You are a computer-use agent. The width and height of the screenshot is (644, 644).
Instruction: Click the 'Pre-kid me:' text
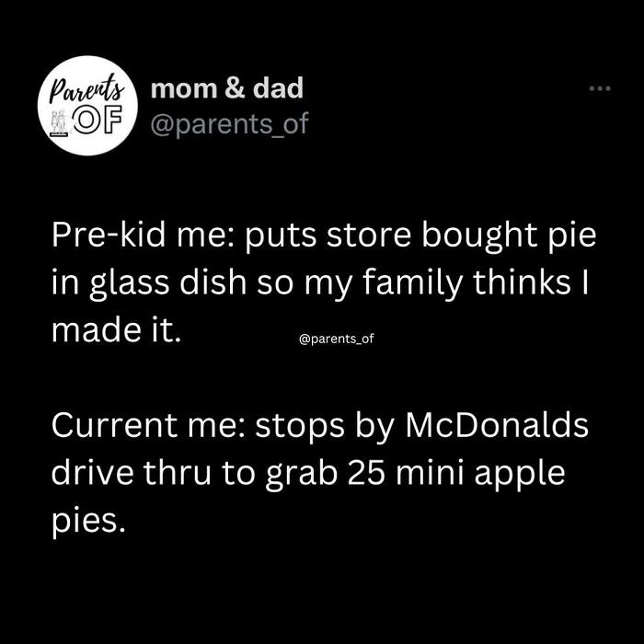point(142,236)
